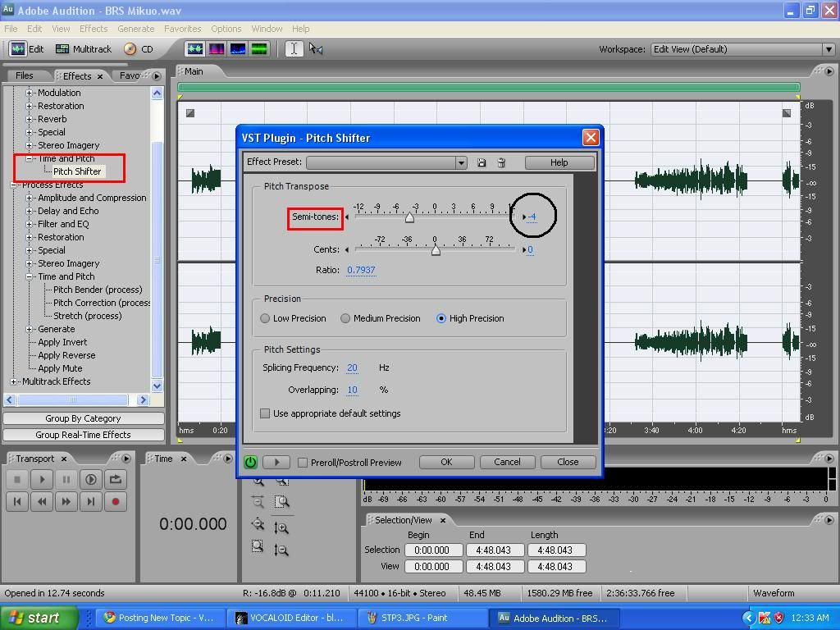
Task: Rewind transport button
Action: pos(42,502)
